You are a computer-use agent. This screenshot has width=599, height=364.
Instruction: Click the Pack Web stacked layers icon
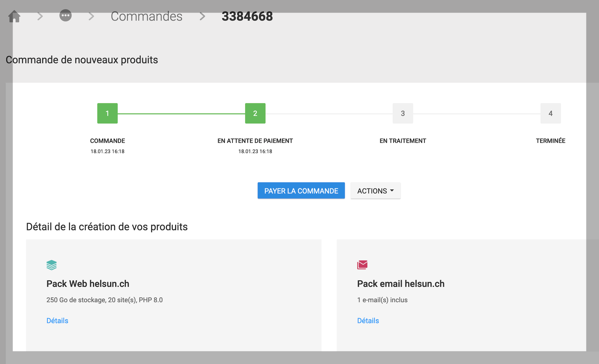52,265
